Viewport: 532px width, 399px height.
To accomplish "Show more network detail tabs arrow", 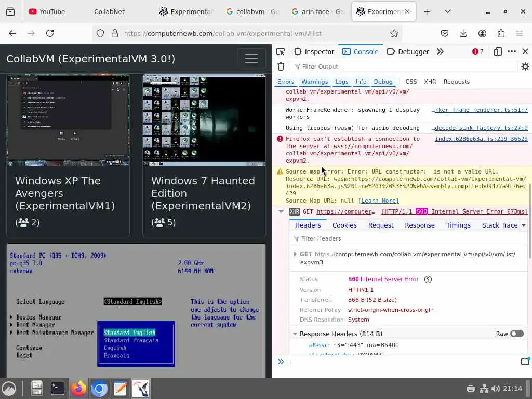I will pyautogui.click(x=524, y=225).
